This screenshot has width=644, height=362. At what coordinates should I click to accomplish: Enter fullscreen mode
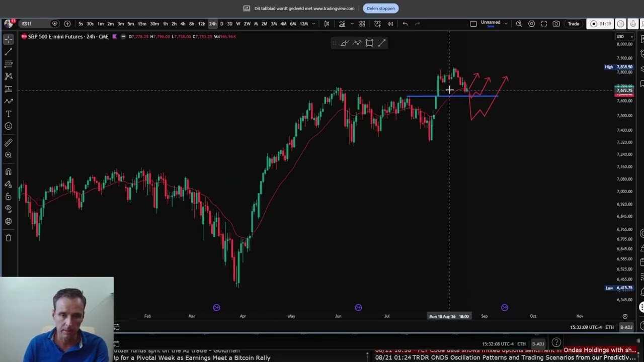click(x=544, y=24)
